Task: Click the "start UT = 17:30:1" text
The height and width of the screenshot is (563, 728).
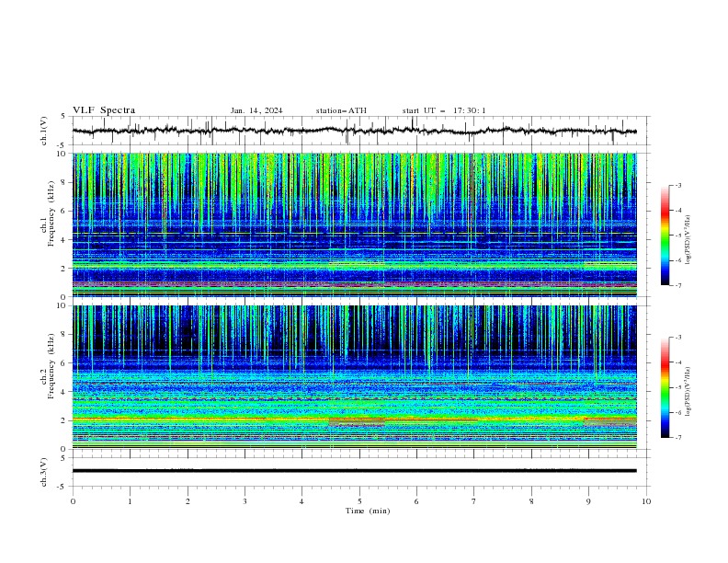Action: (444, 110)
